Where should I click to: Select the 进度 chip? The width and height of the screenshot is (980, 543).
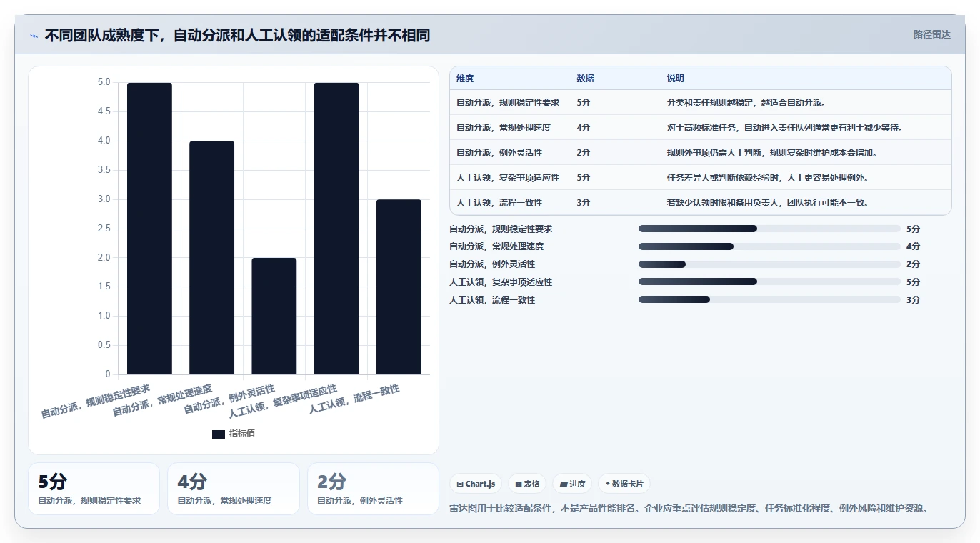click(x=572, y=484)
